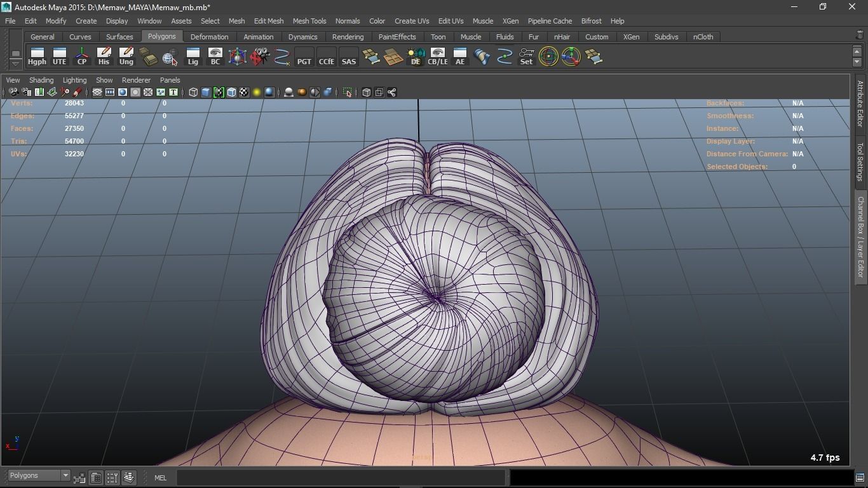The width and height of the screenshot is (868, 488).
Task: Click the shelf scroll down arrow
Action: coord(857,62)
